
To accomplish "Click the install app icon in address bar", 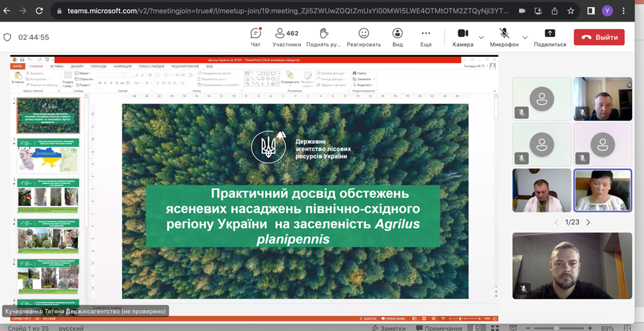I will pyautogui.click(x=538, y=11).
